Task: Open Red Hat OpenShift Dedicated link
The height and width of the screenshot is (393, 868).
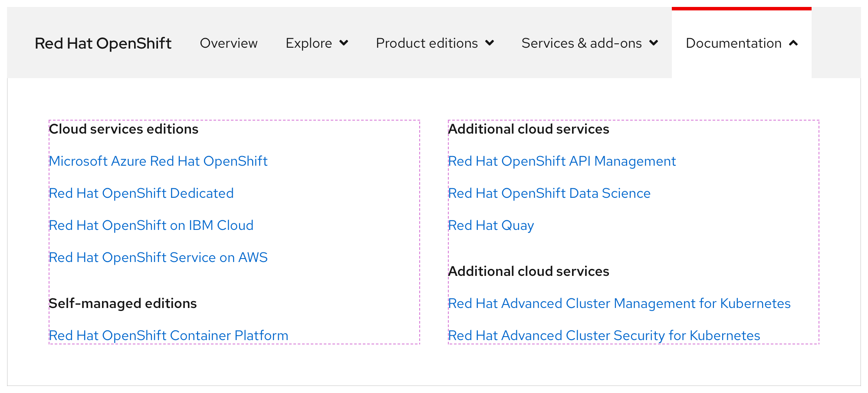Action: (x=141, y=193)
